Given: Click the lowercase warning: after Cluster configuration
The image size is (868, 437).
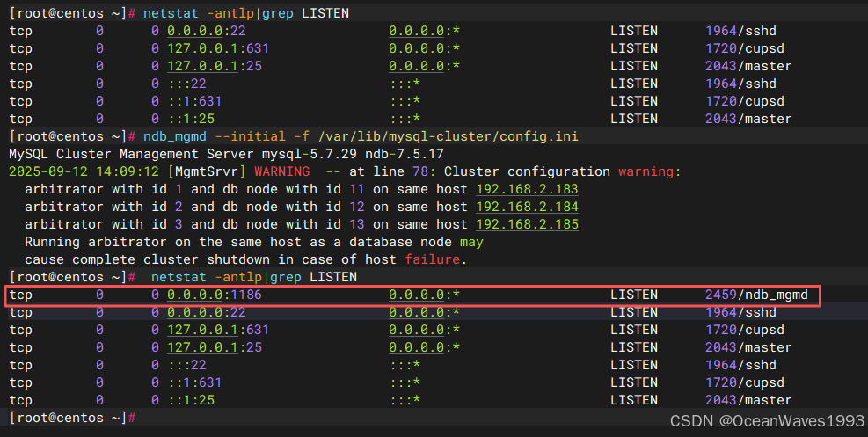Looking at the screenshot, I should 649,171.
